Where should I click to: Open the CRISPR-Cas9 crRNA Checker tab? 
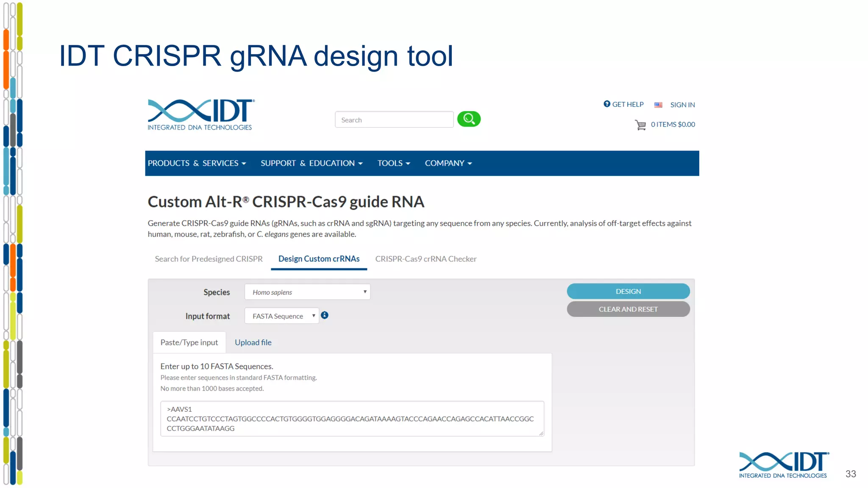[426, 259]
